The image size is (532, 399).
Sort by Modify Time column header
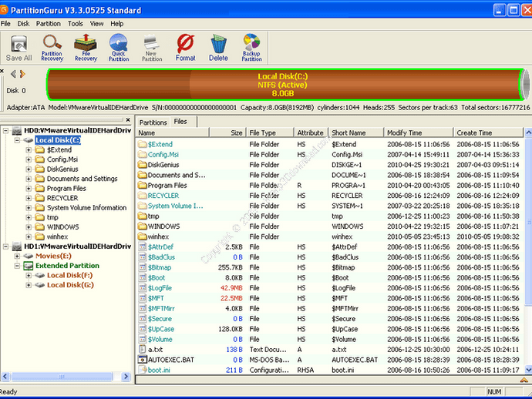pyautogui.click(x=418, y=133)
